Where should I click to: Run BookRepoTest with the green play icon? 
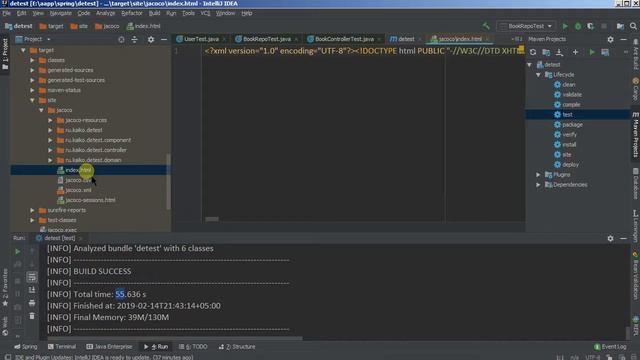pyautogui.click(x=565, y=26)
